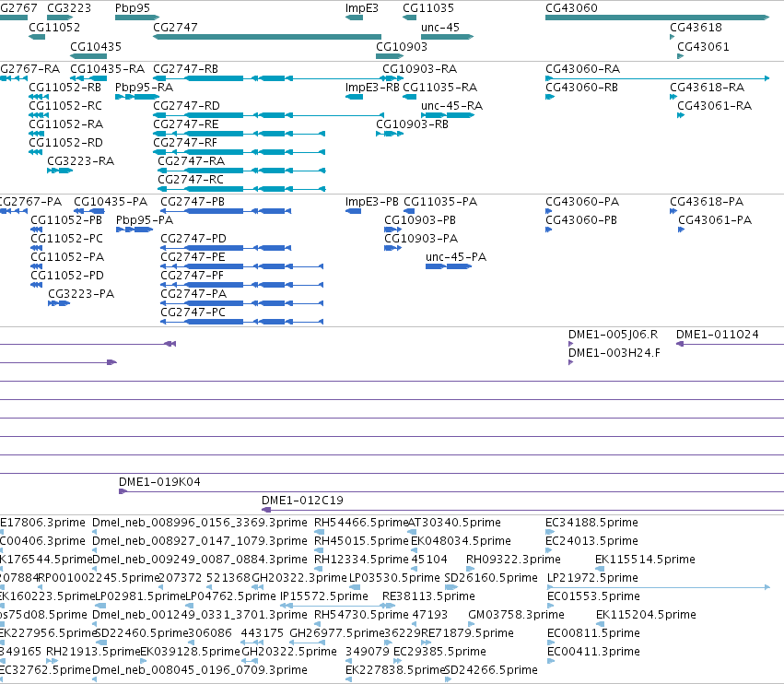784x684 pixels.
Task: Select EST AT30340.5prime
Action: tap(454, 523)
